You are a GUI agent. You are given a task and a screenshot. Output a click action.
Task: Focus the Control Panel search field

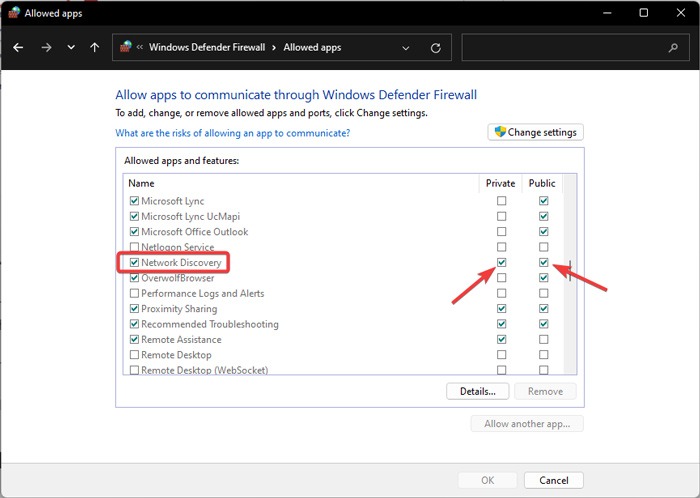pyautogui.click(x=575, y=47)
